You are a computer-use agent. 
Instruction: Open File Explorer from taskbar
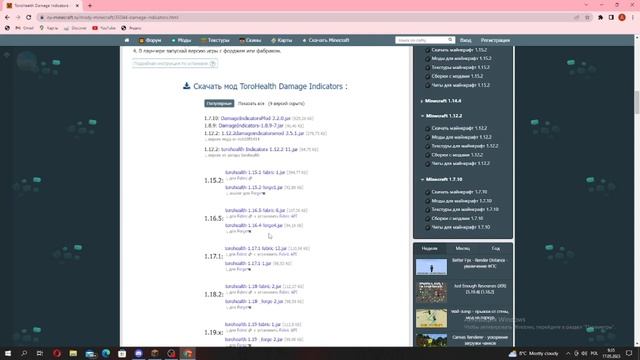pos(73,353)
